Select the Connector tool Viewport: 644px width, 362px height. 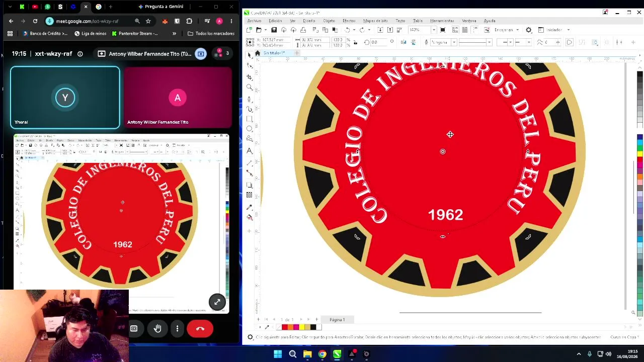pos(250,173)
